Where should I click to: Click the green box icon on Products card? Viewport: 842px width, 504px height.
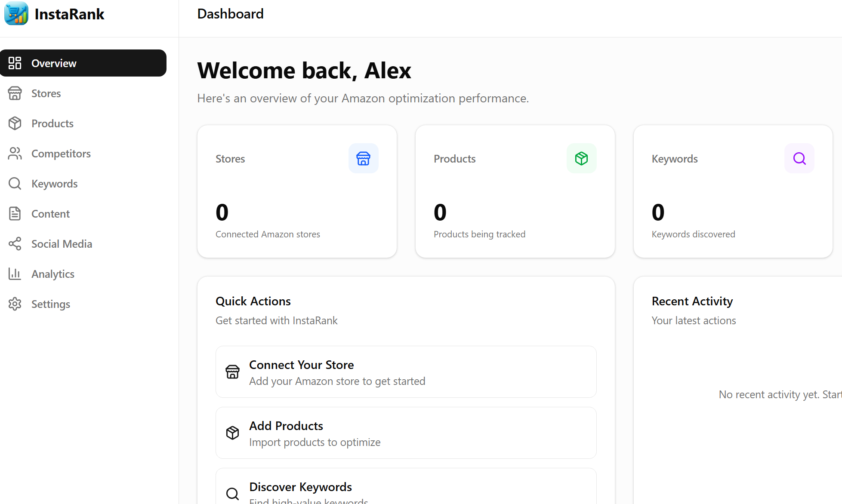click(582, 158)
